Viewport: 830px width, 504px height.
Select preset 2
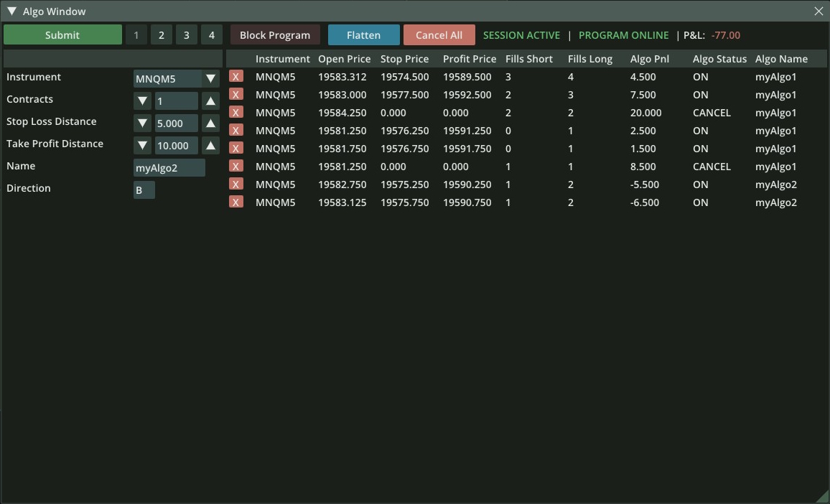(162, 35)
